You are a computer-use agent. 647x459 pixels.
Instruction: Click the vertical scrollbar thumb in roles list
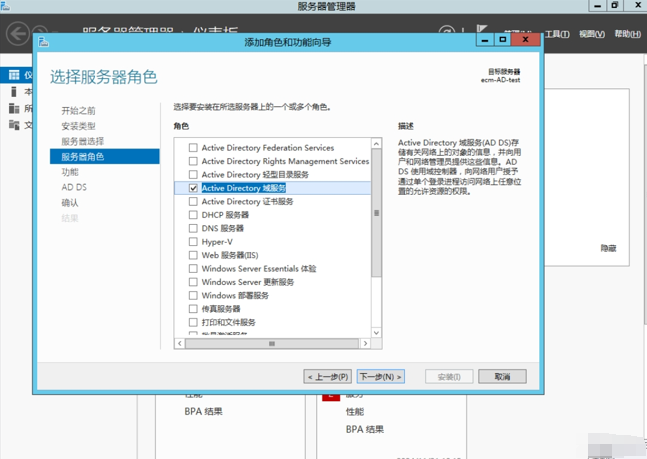[x=376, y=213]
